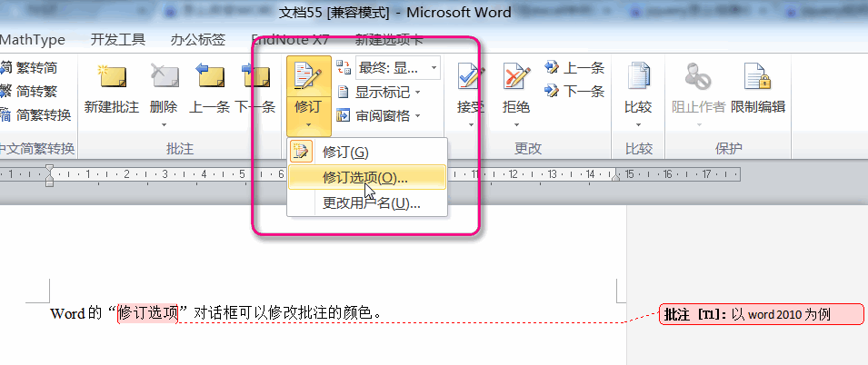
Task: Open the EndNote X7 tab
Action: point(290,40)
